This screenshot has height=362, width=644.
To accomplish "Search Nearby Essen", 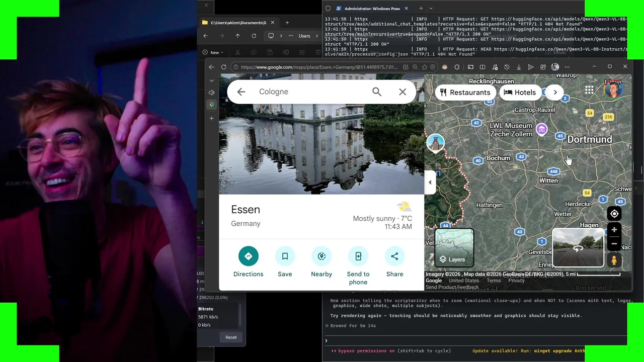I will pos(321,262).
